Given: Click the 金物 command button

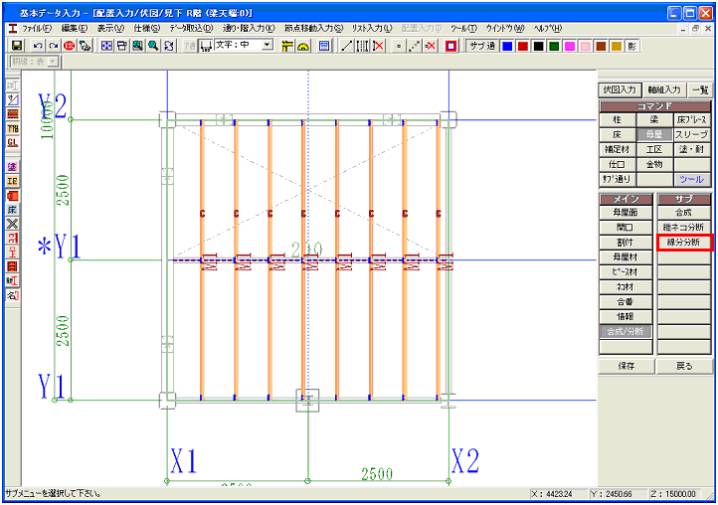Looking at the screenshot, I should click(654, 164).
